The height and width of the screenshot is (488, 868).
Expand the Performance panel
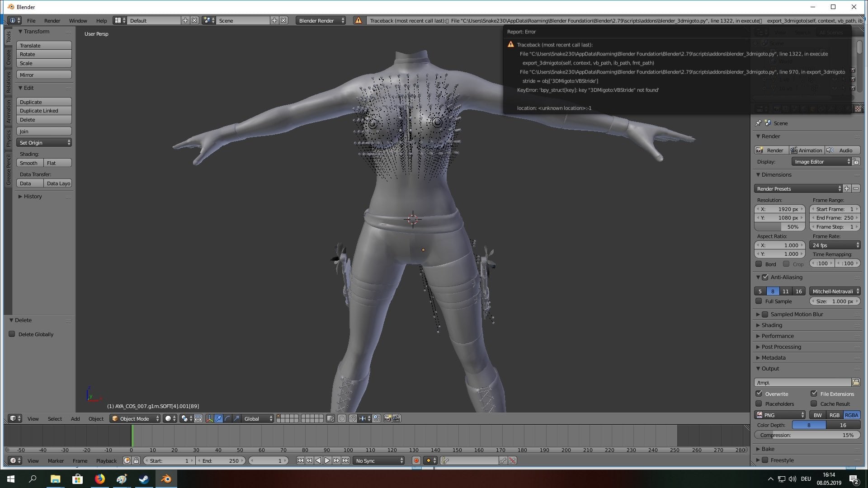(x=777, y=336)
